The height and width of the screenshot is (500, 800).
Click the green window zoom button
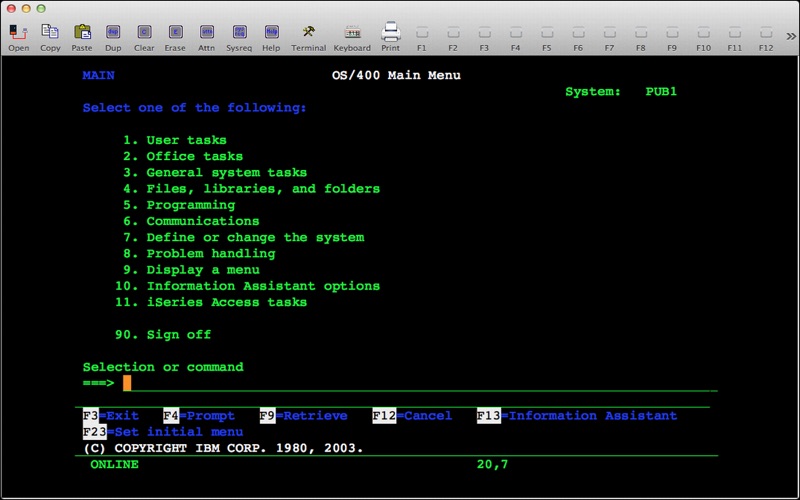[41, 9]
